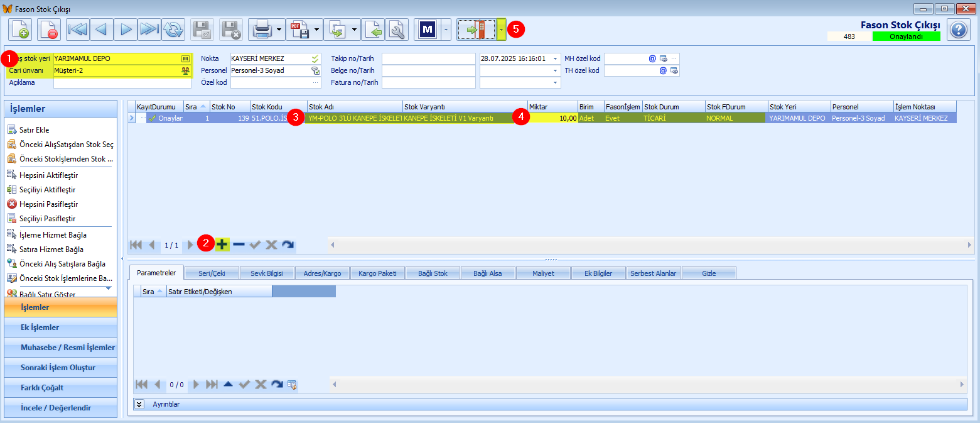
Task: Switch to the Seri/Çeki tab
Action: (213, 273)
